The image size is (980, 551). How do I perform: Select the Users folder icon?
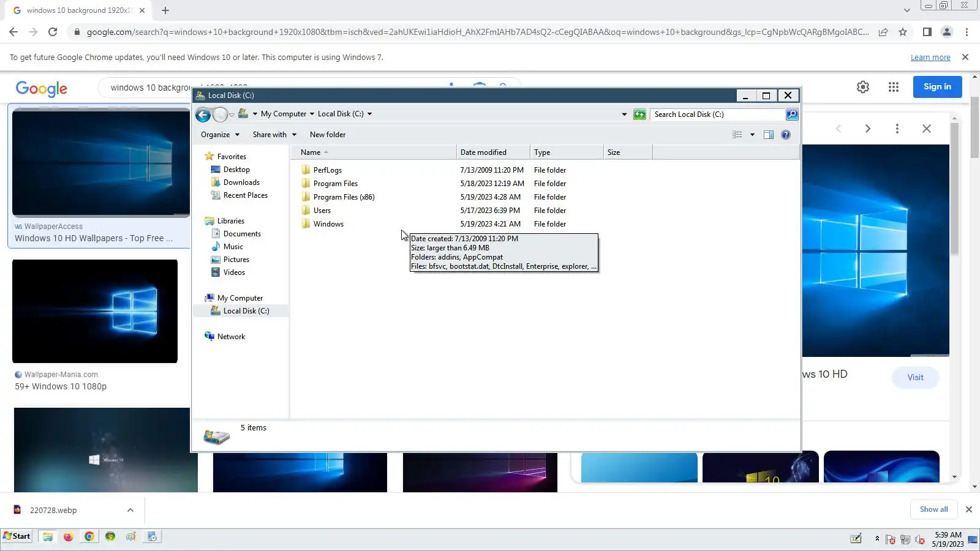[306, 211]
